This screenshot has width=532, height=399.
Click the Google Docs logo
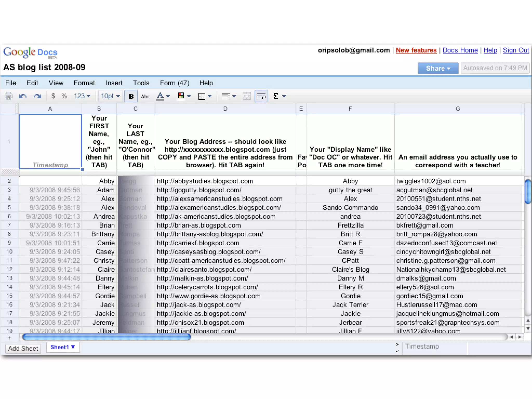pos(30,53)
